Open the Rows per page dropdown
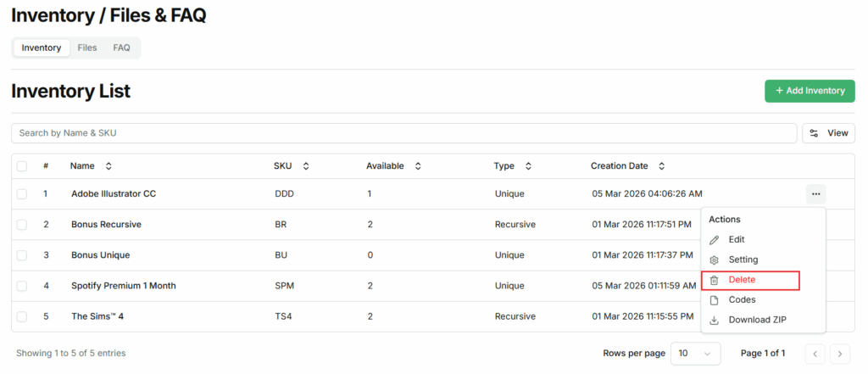The image size is (868, 374). click(x=695, y=353)
